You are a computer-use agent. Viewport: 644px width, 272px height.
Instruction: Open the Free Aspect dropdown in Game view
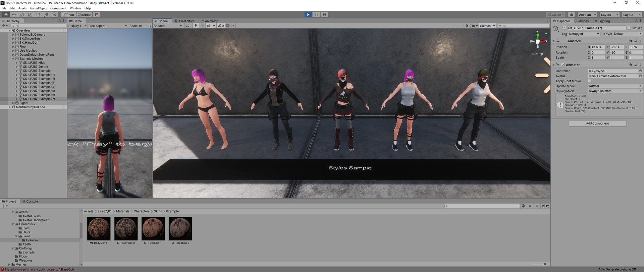pos(107,26)
